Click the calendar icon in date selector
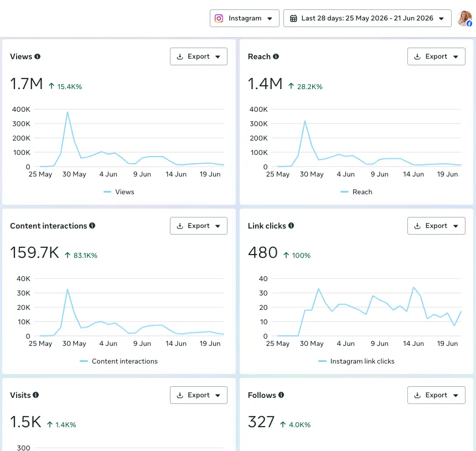 coord(293,18)
